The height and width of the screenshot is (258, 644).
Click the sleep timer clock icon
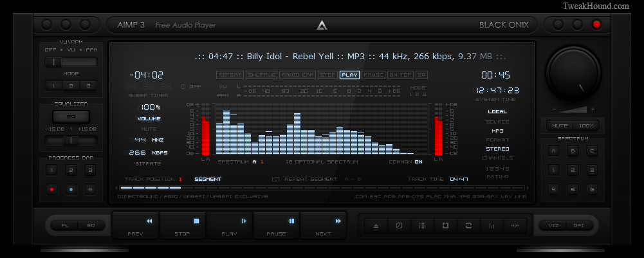(183, 87)
